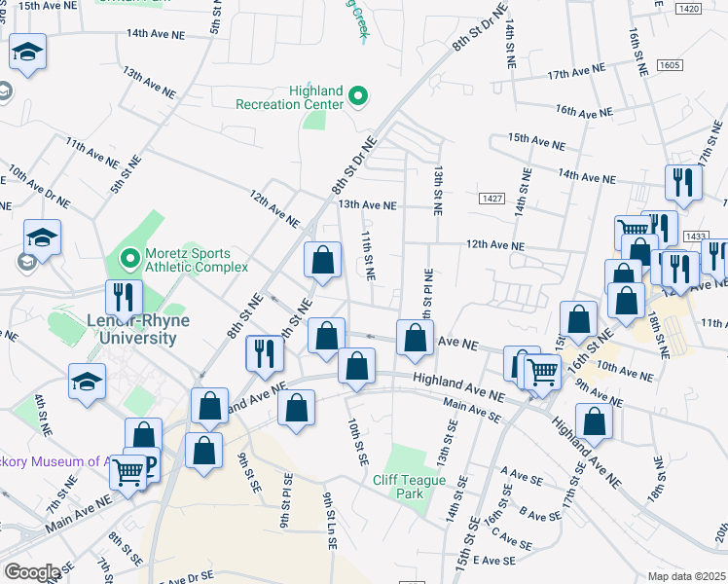Open shopping bag marker left of 18th St NE

[626, 302]
